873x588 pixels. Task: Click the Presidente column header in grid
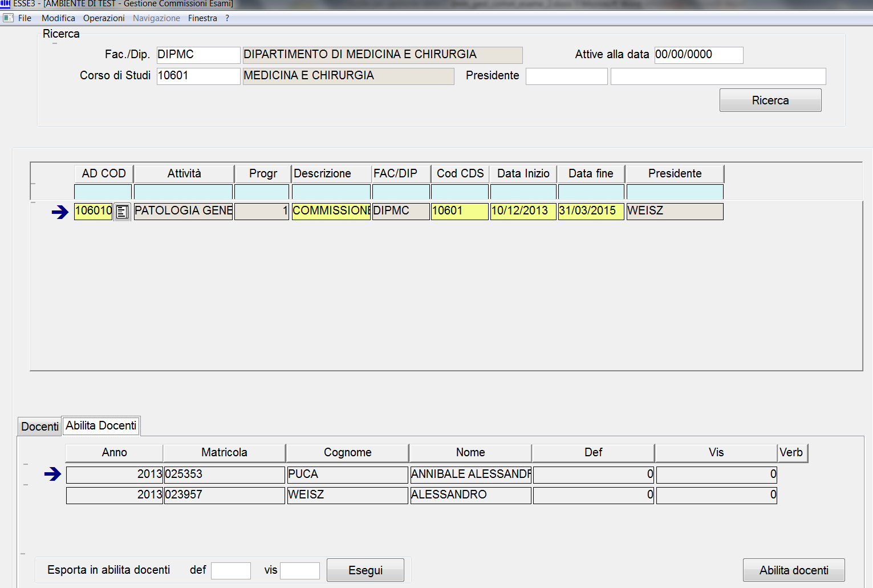click(x=675, y=173)
